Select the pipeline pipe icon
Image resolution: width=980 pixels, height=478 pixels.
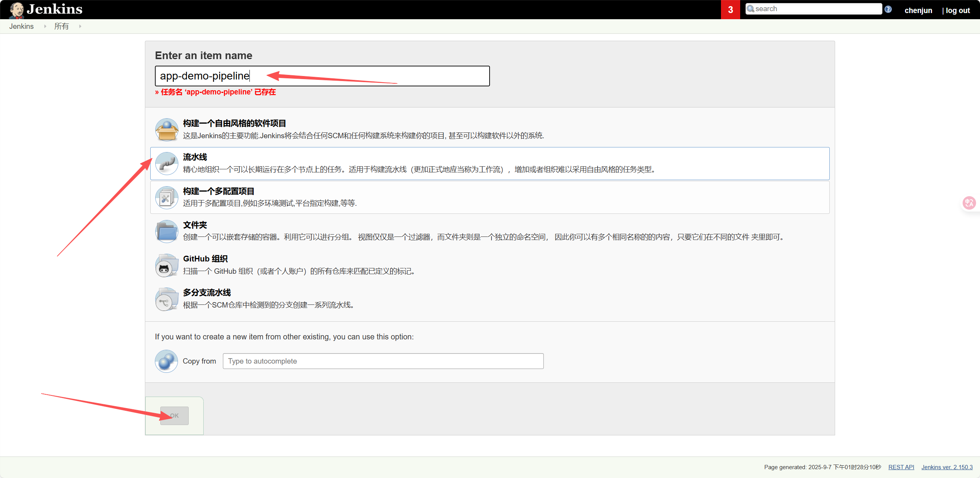(166, 164)
